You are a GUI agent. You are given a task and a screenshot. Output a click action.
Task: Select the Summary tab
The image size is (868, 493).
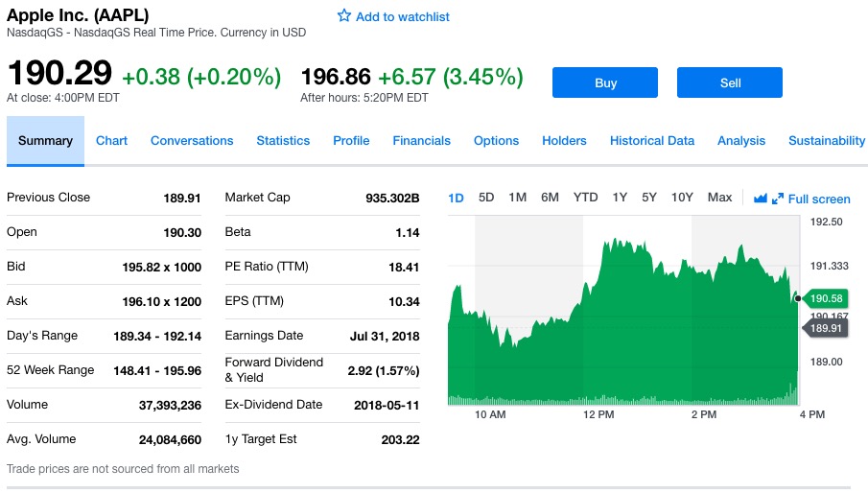point(45,141)
